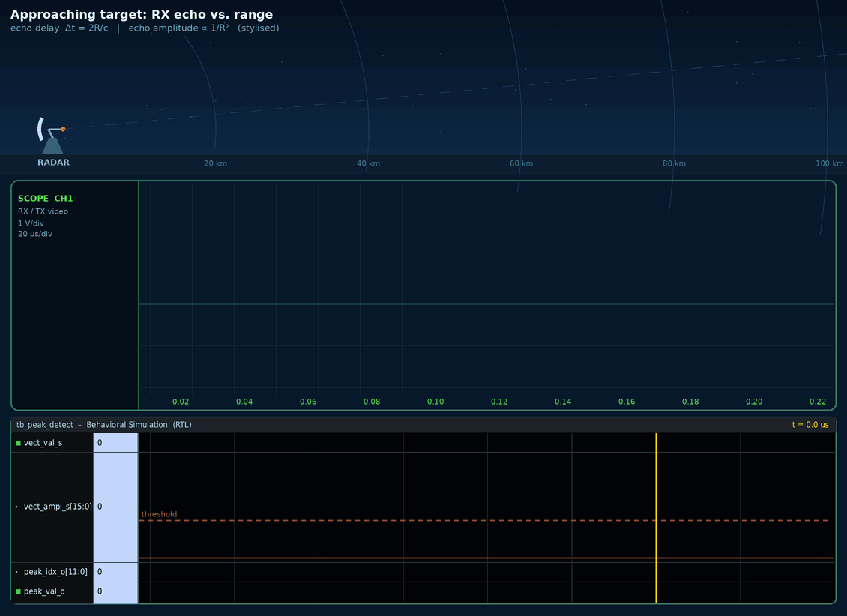Click the 0.16 scope time tick
The height and width of the screenshot is (616, 847).
(627, 402)
